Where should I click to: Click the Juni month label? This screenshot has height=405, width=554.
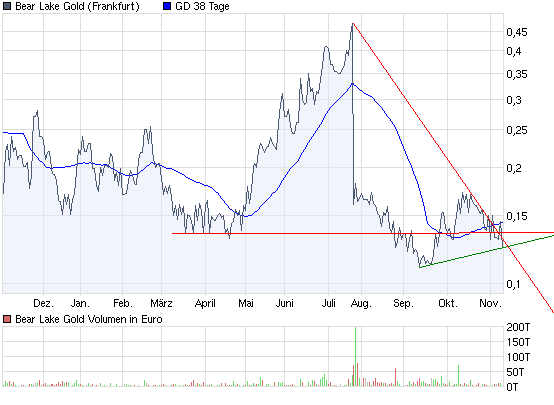(284, 303)
